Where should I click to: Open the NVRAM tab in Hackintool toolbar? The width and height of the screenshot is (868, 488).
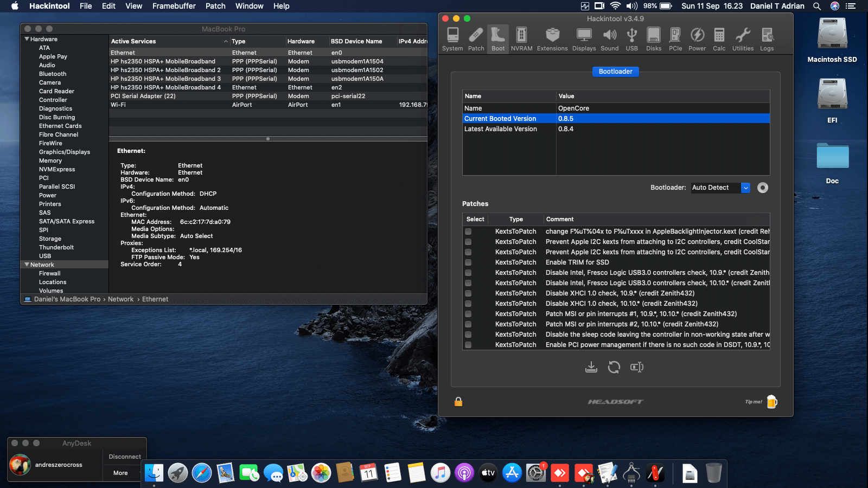521,39
